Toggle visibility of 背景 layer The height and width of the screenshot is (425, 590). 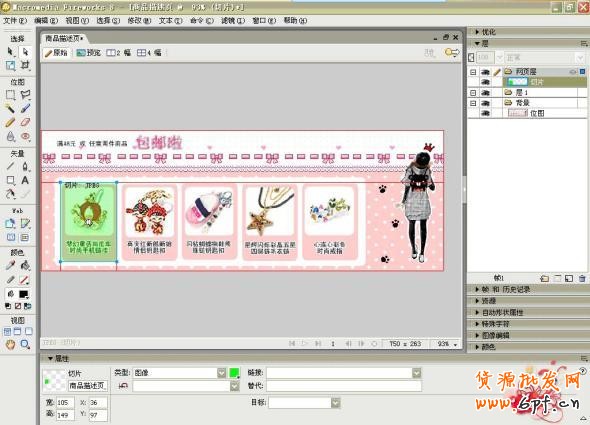[485, 103]
